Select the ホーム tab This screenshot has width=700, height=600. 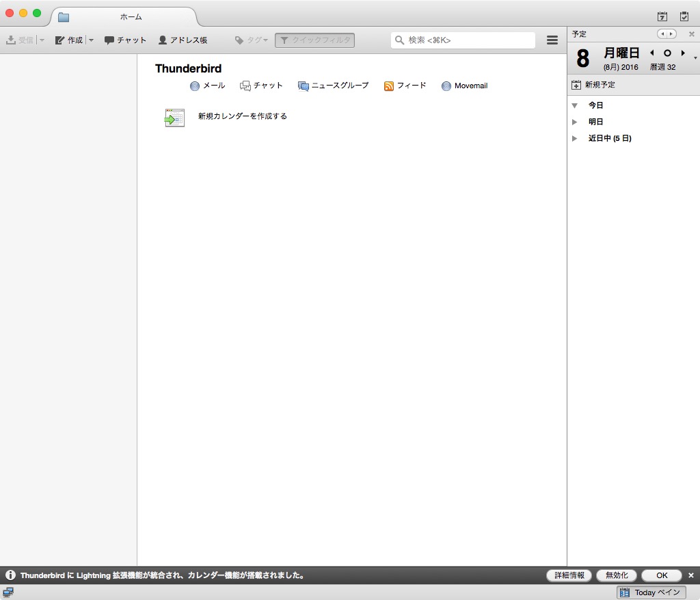click(124, 17)
